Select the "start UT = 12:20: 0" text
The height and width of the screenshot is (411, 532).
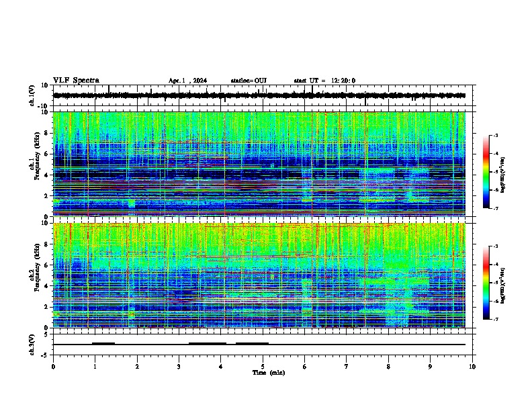(x=324, y=81)
